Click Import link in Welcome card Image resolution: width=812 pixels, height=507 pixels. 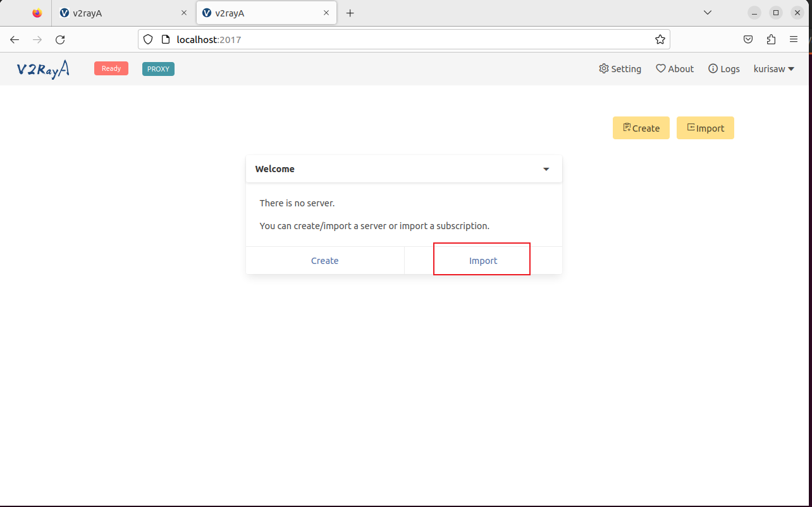483,261
